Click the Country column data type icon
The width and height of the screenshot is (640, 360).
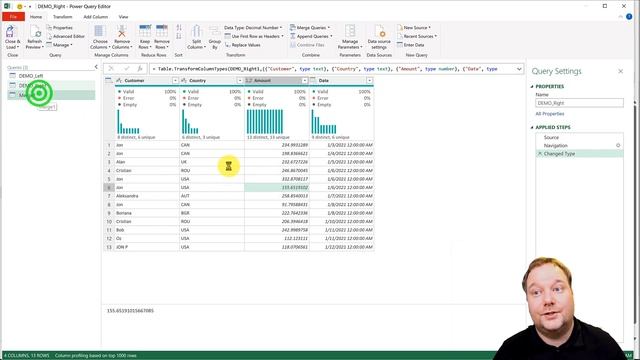(x=184, y=80)
